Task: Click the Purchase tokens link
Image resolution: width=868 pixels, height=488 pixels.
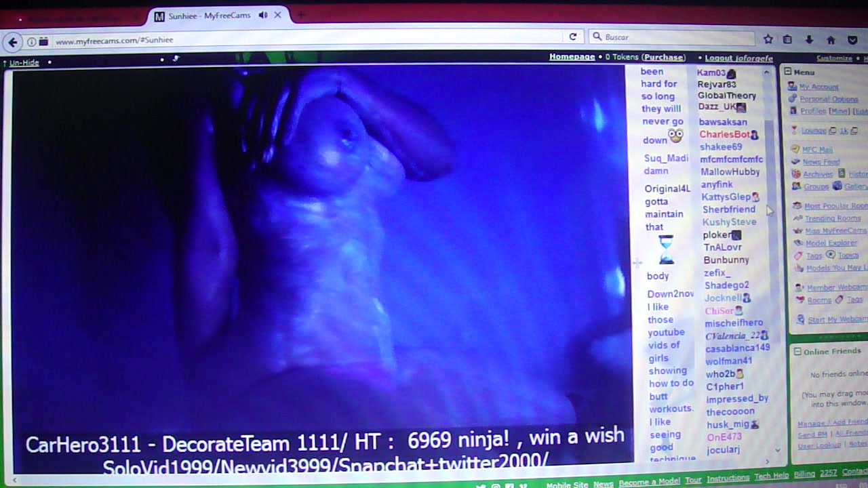Action: point(664,58)
